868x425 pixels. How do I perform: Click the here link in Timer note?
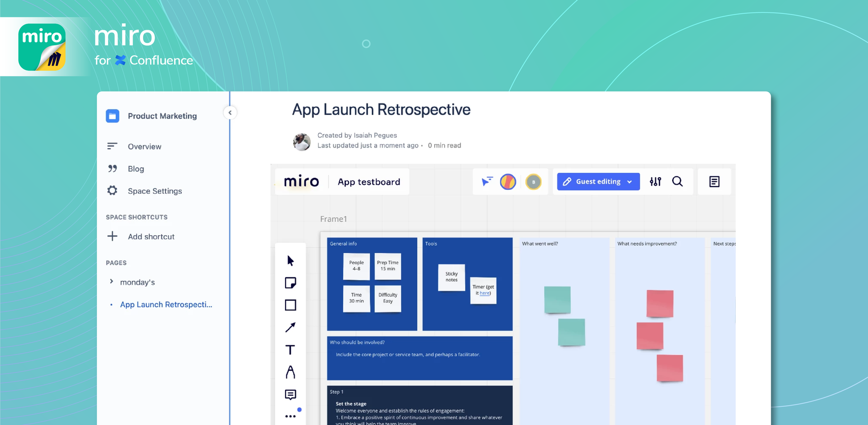click(x=485, y=293)
